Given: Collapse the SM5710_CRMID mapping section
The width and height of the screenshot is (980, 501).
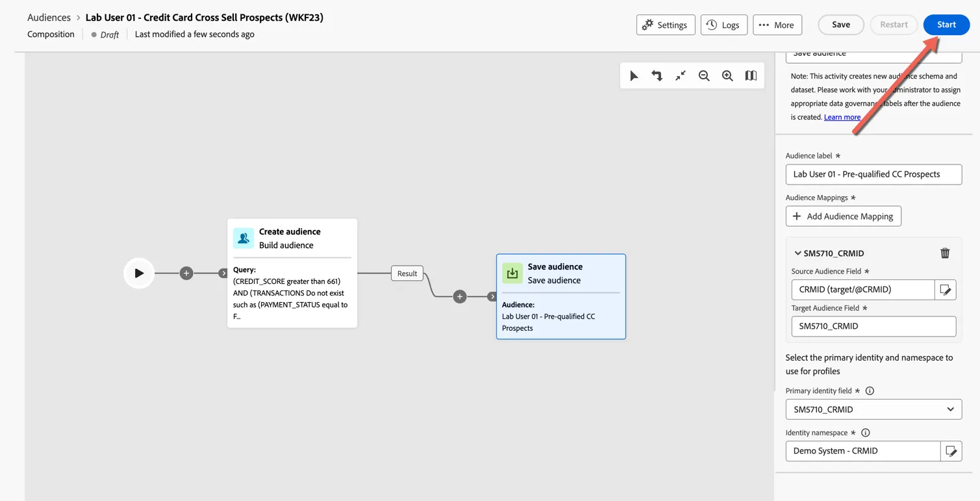Looking at the screenshot, I should 798,253.
